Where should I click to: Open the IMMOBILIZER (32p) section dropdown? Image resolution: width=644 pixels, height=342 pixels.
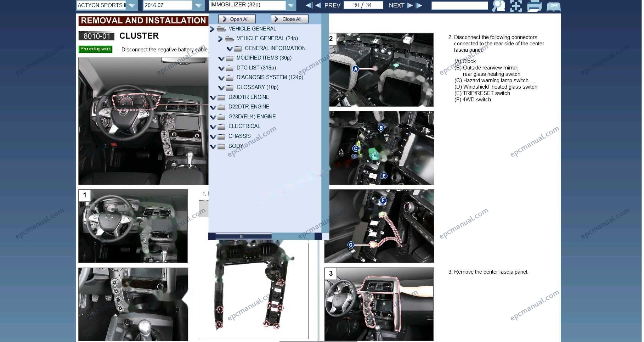pyautogui.click(x=290, y=5)
